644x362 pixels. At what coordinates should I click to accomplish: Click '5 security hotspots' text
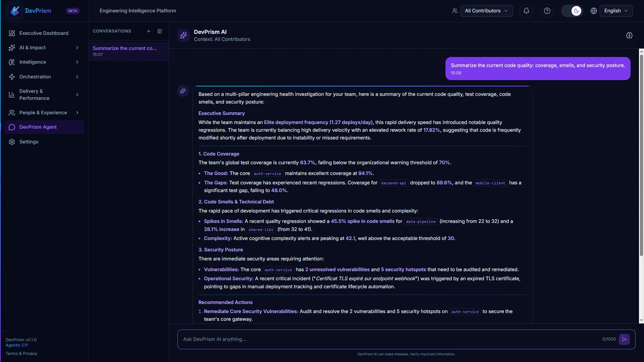(403, 269)
